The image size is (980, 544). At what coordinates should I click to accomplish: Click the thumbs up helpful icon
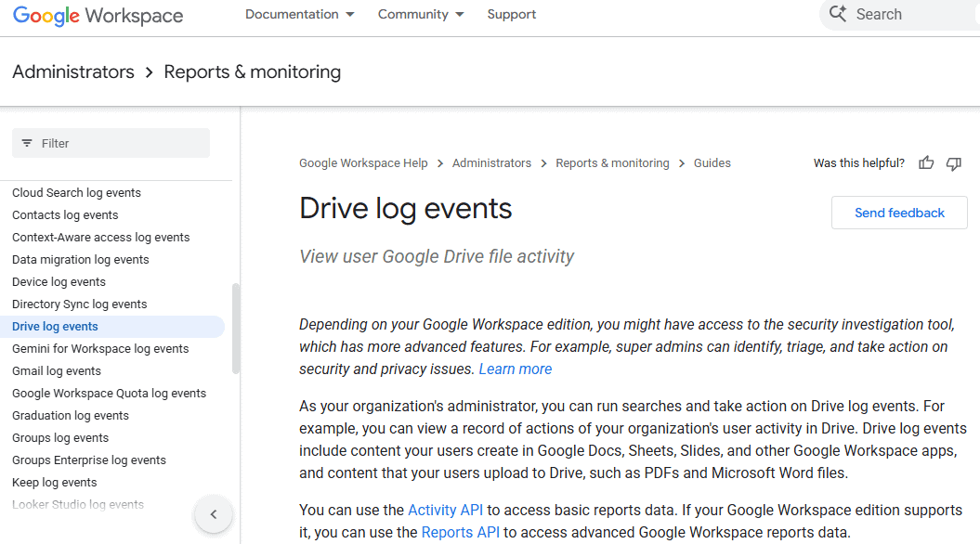click(x=926, y=163)
